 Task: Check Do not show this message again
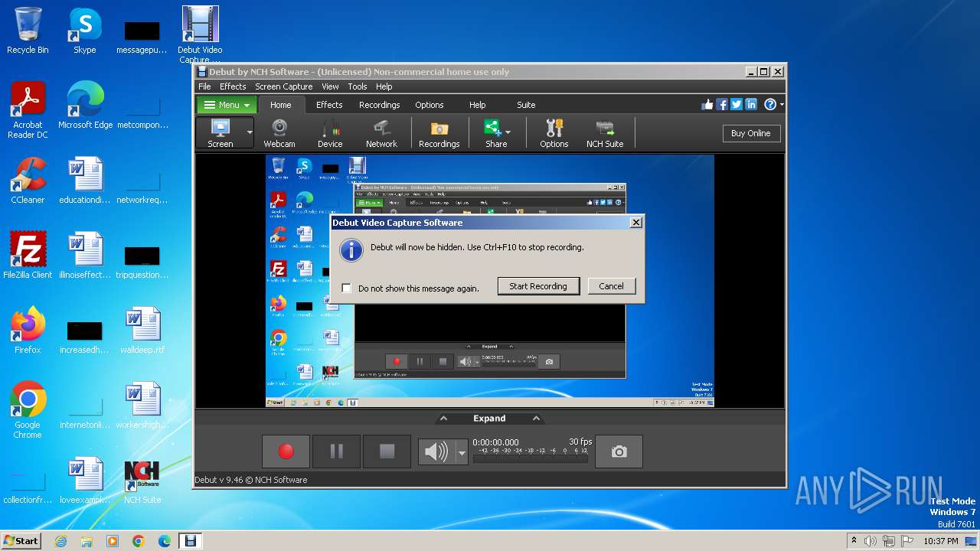[x=347, y=289]
